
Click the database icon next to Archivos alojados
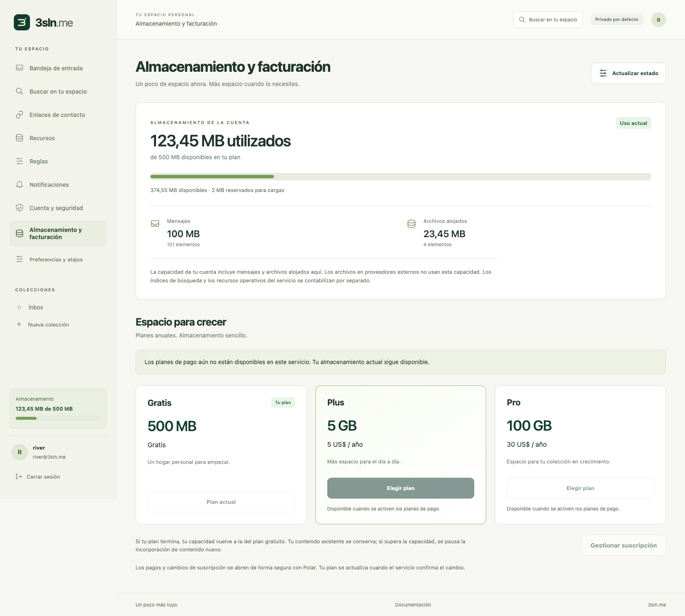pyautogui.click(x=411, y=224)
